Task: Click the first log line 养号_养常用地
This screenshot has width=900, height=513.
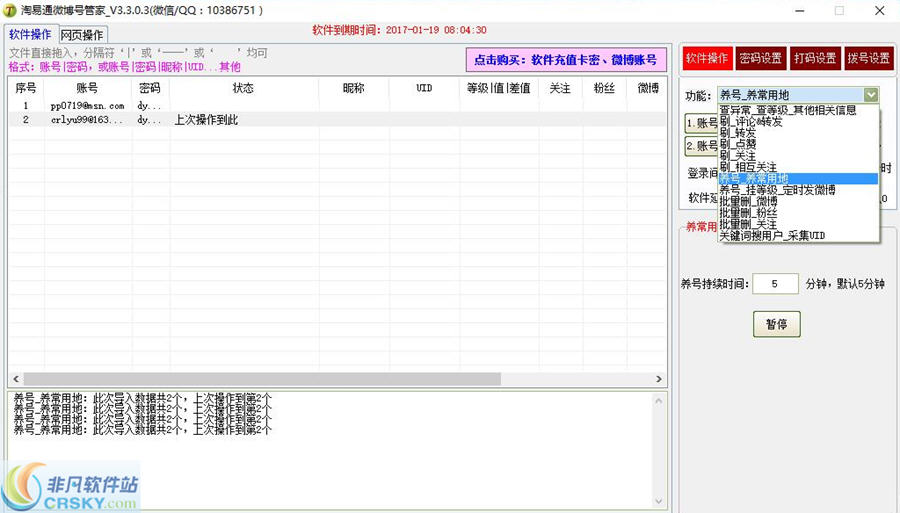Action: (x=142, y=398)
